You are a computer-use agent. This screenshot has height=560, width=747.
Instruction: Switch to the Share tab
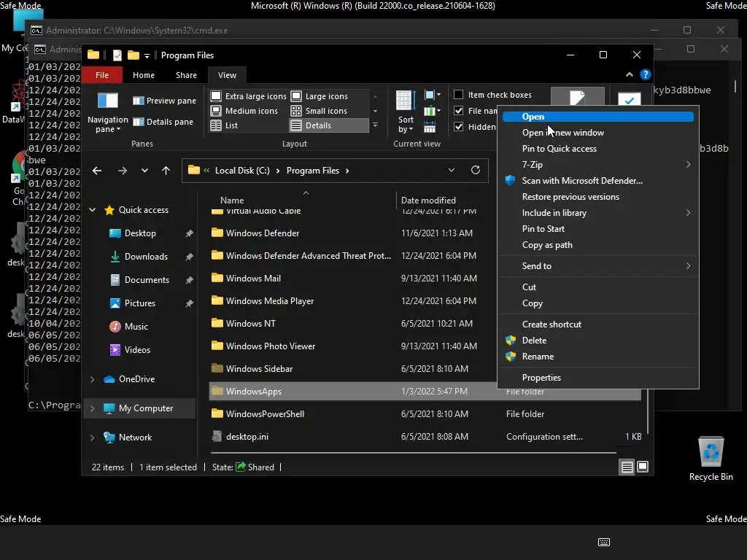[x=186, y=75]
